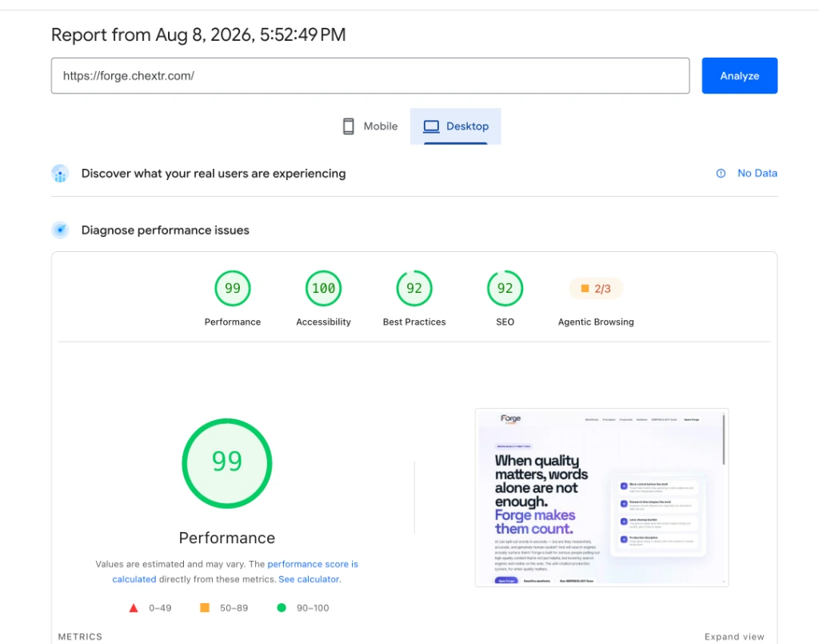Click the URL input field
Viewport: 819px width, 644px height.
tap(370, 76)
